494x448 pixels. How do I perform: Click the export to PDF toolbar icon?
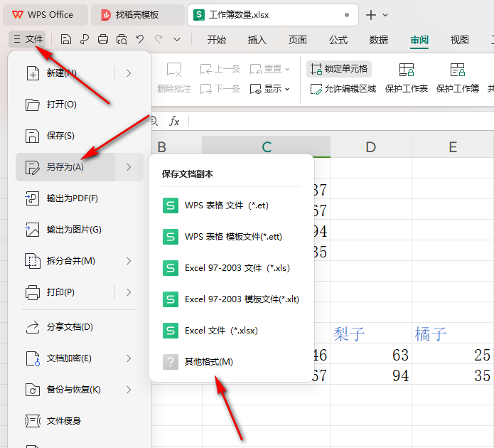pos(85,40)
